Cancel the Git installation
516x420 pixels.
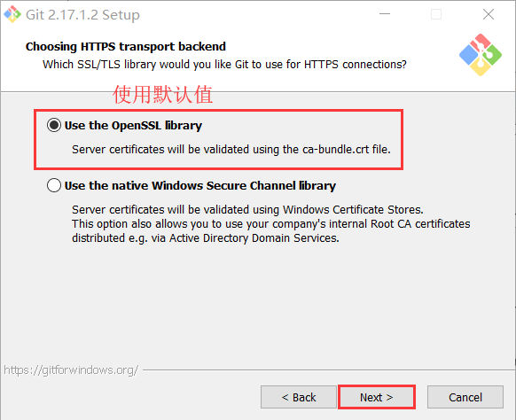click(x=465, y=397)
